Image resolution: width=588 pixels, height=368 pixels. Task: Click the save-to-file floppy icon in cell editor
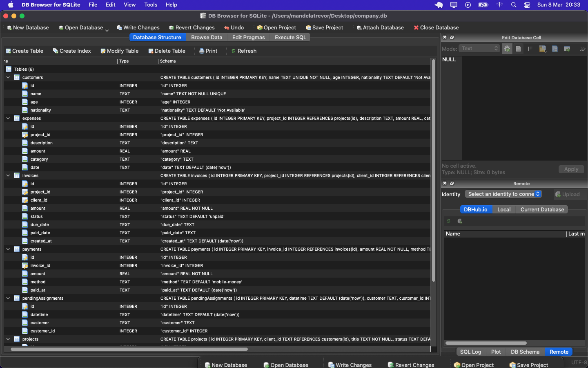click(555, 49)
